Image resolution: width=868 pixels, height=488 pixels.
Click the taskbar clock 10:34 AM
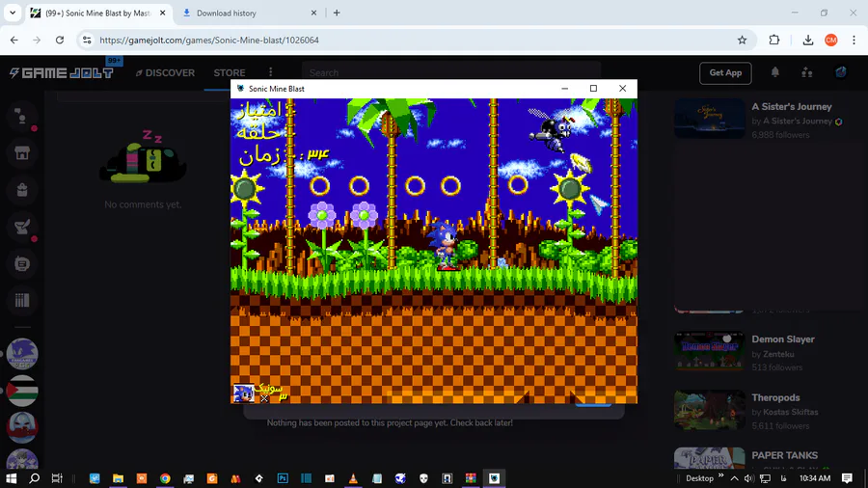pos(815,478)
